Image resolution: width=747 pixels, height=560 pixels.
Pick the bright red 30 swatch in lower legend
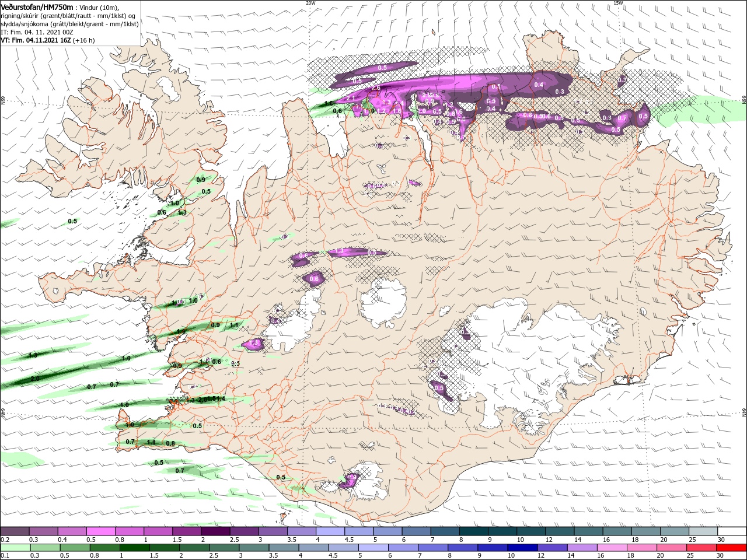coord(731,548)
